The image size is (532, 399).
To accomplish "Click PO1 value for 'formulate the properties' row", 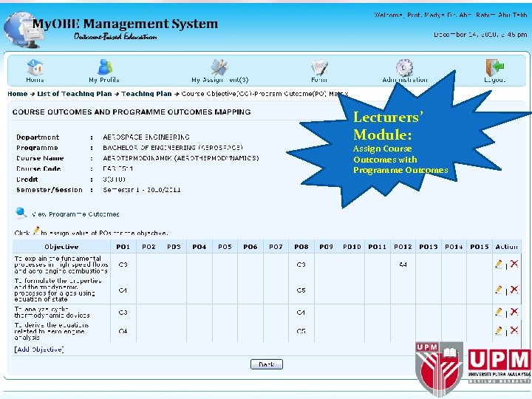I will pos(123,290).
